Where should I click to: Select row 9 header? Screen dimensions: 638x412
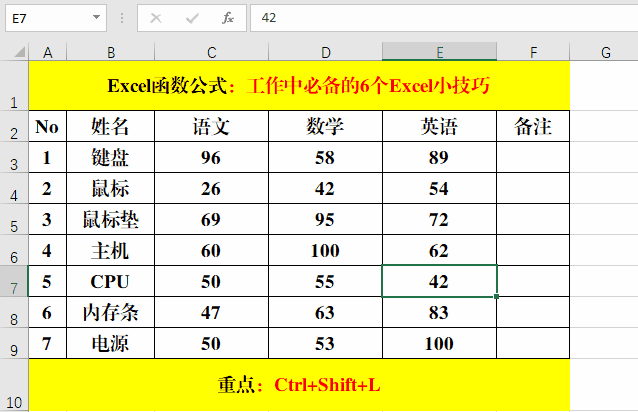coord(14,343)
